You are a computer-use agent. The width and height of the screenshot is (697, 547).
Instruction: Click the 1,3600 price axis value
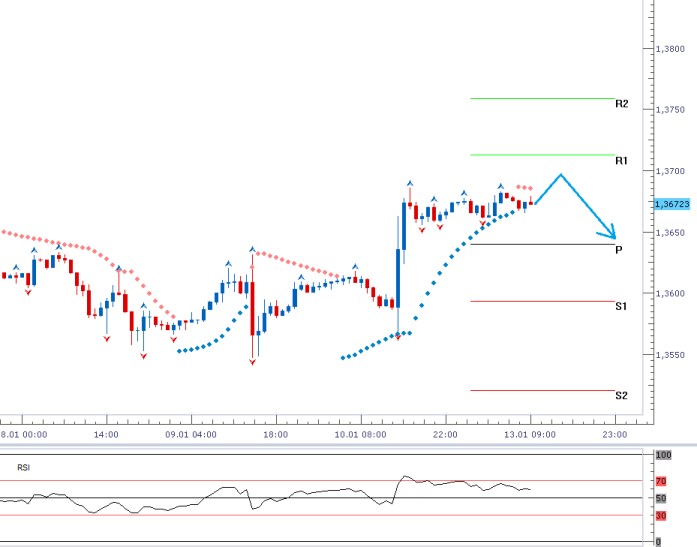(x=670, y=294)
